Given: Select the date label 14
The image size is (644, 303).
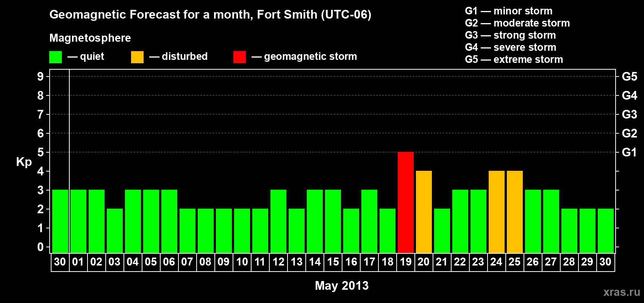Looking at the screenshot, I should [315, 262].
